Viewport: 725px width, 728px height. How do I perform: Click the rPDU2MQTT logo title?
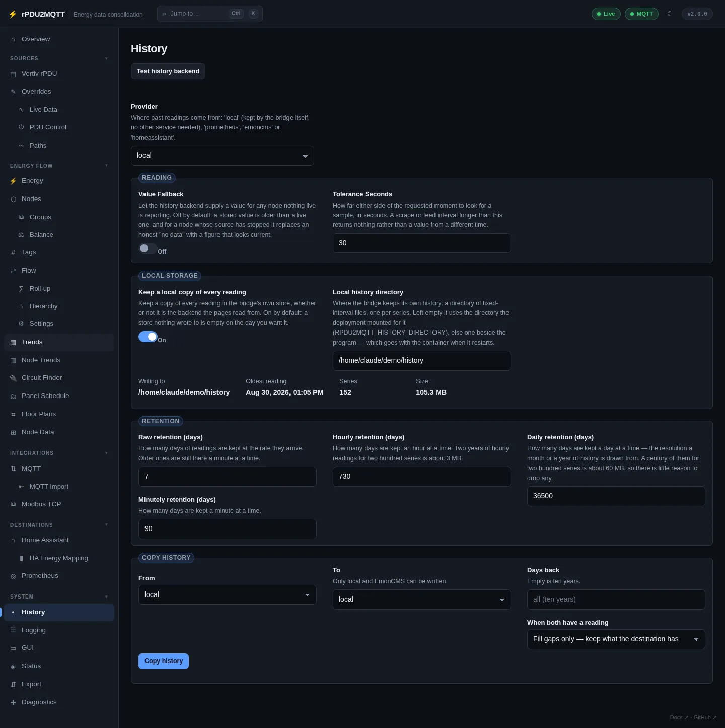(43, 14)
